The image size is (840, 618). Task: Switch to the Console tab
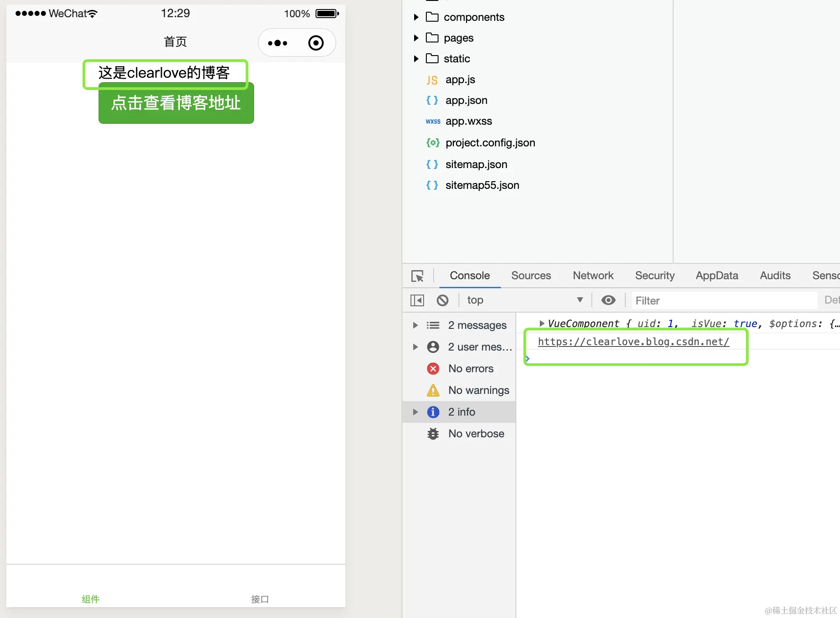[470, 276]
